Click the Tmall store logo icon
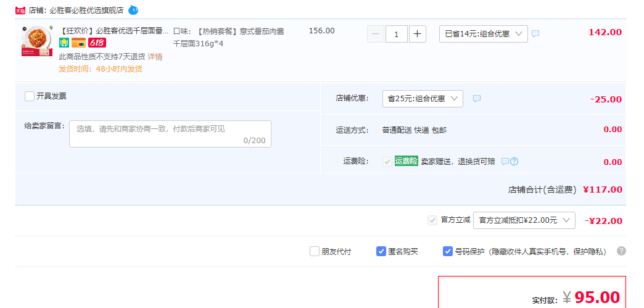 tap(20, 10)
